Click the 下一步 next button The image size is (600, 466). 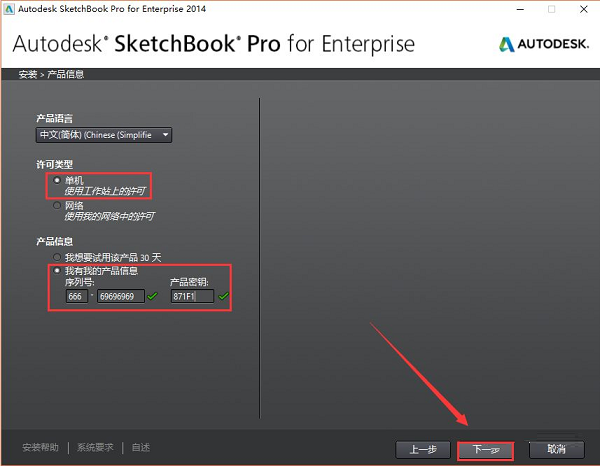pyautogui.click(x=486, y=450)
